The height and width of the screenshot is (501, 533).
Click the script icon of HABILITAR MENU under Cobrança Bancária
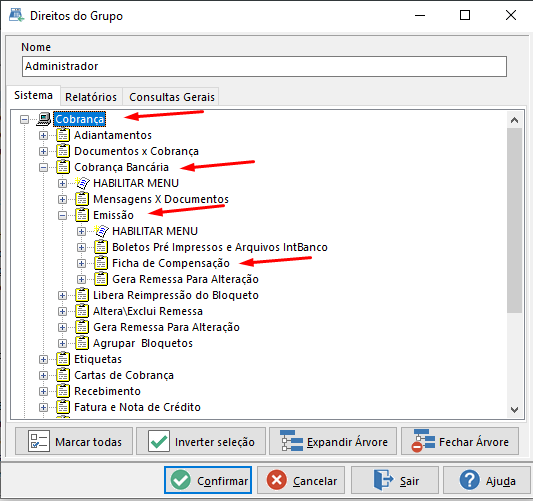(x=82, y=183)
